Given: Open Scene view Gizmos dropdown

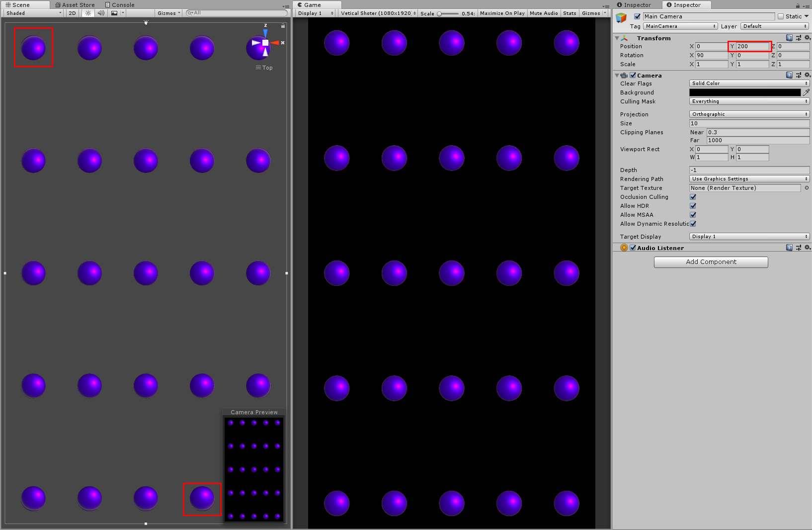Looking at the screenshot, I should [x=169, y=13].
